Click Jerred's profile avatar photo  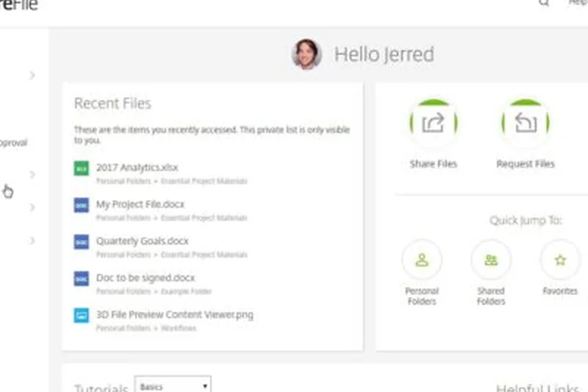[x=306, y=54]
